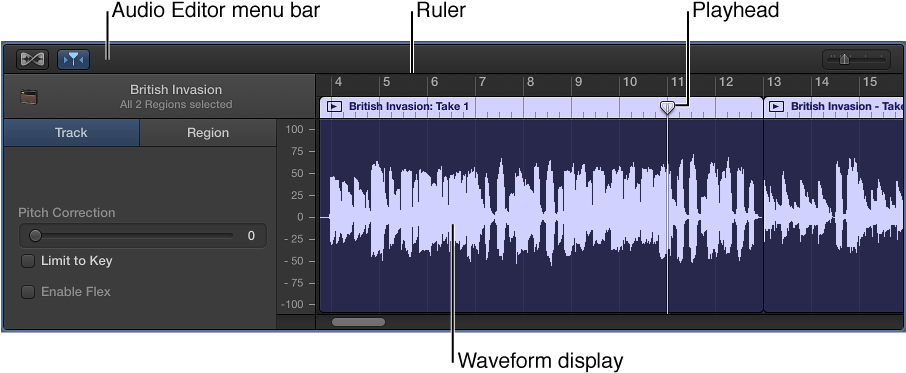Click bar 14 on the ruler

[x=822, y=82]
